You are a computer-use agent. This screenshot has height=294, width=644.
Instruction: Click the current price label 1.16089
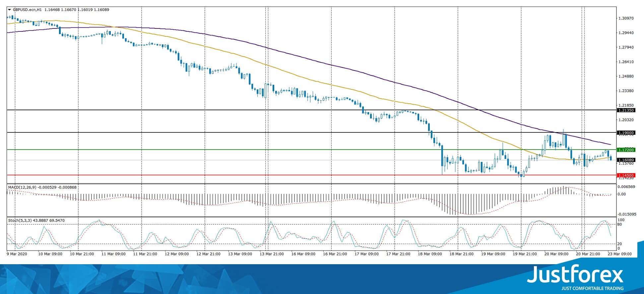point(625,160)
